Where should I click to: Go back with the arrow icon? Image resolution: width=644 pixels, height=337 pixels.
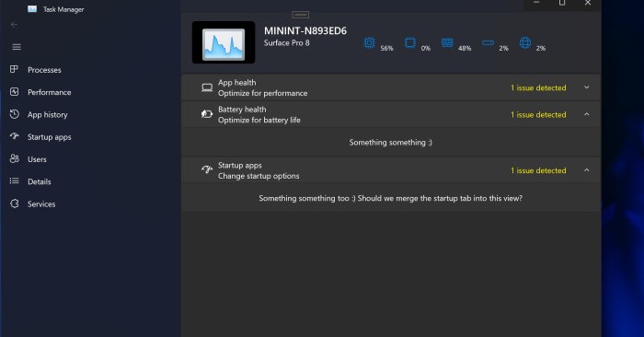coord(15,25)
